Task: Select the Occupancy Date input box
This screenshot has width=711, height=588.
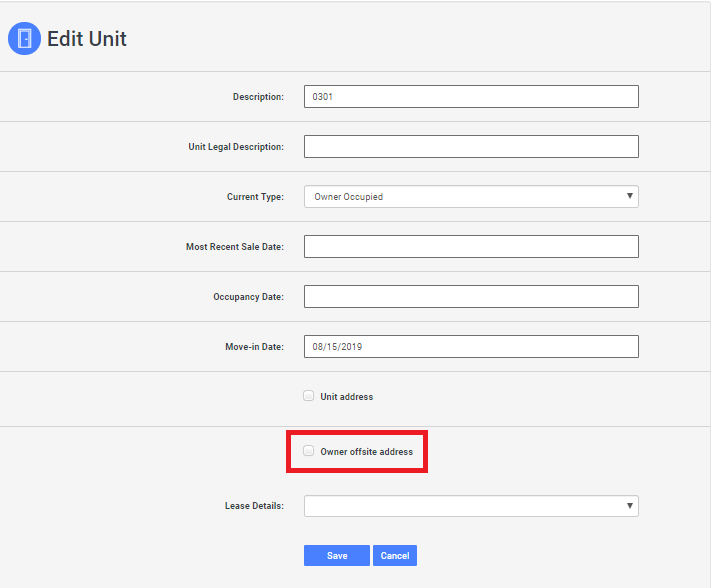Action: (x=471, y=297)
